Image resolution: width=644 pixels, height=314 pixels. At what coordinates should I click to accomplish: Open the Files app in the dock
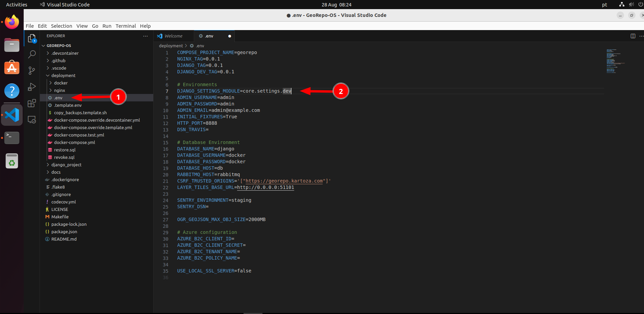coord(12,45)
